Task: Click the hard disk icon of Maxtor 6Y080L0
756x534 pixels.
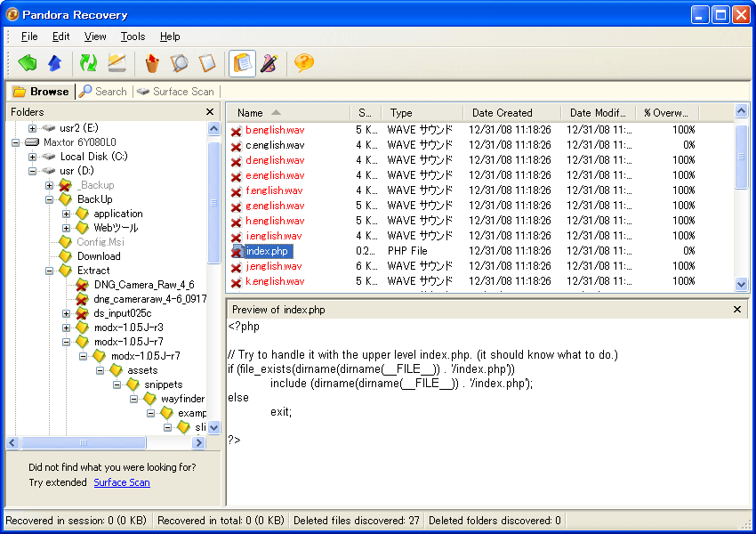Action: pos(32,142)
